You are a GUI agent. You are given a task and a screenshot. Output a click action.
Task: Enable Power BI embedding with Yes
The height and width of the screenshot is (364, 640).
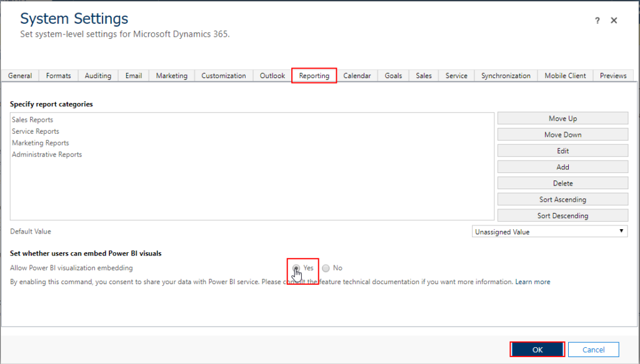[296, 268]
